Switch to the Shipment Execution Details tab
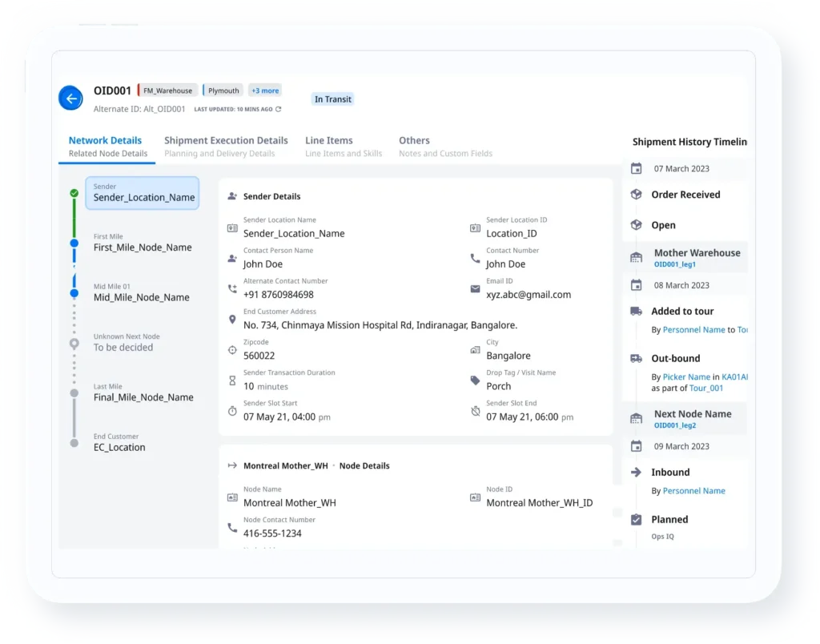820x644 pixels. [226, 140]
